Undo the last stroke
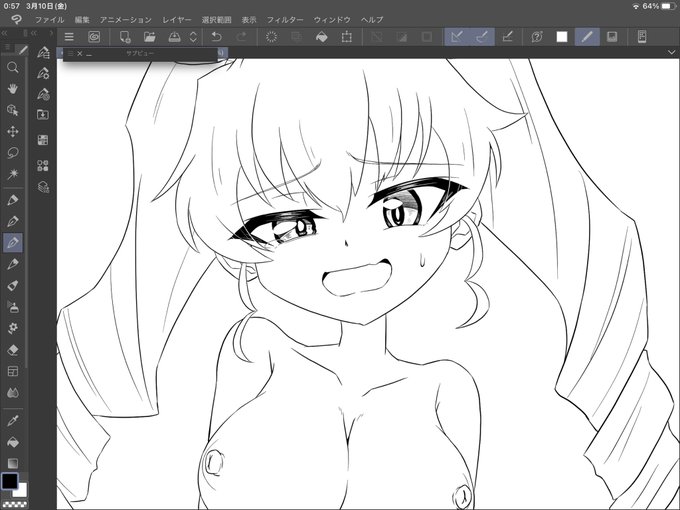Image resolution: width=680 pixels, height=510 pixels. coord(216,37)
